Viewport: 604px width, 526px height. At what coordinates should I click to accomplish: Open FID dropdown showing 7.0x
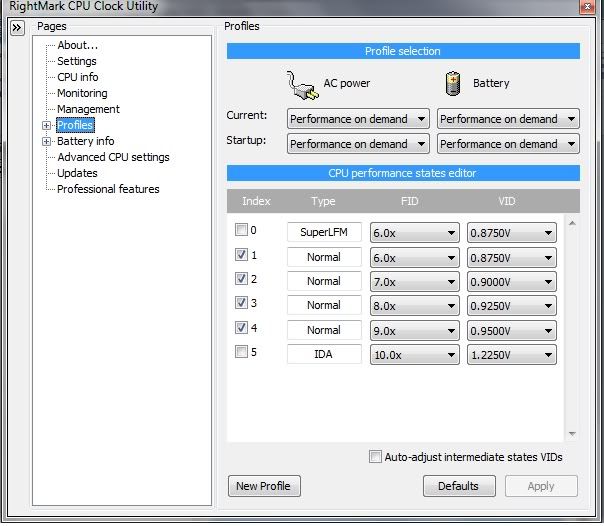point(414,282)
